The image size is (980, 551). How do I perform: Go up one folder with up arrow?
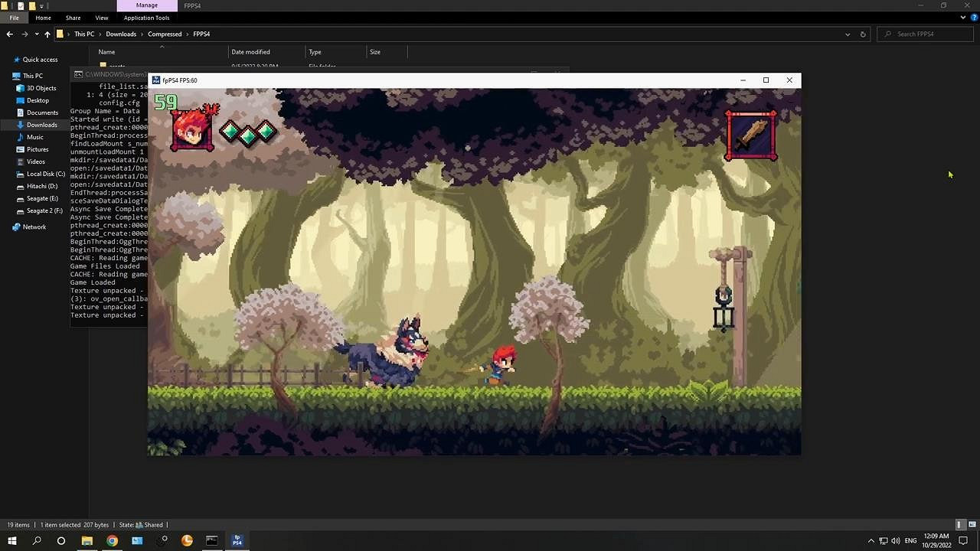click(47, 34)
